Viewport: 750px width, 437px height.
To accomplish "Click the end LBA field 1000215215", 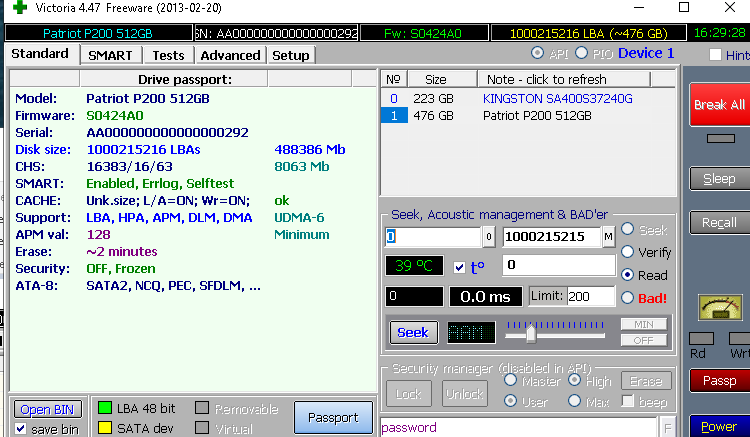I will point(551,237).
